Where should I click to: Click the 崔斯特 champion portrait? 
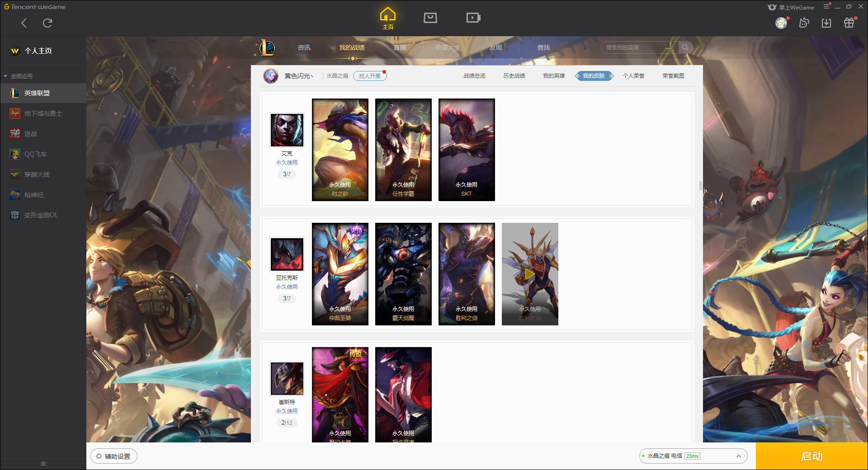pyautogui.click(x=287, y=379)
